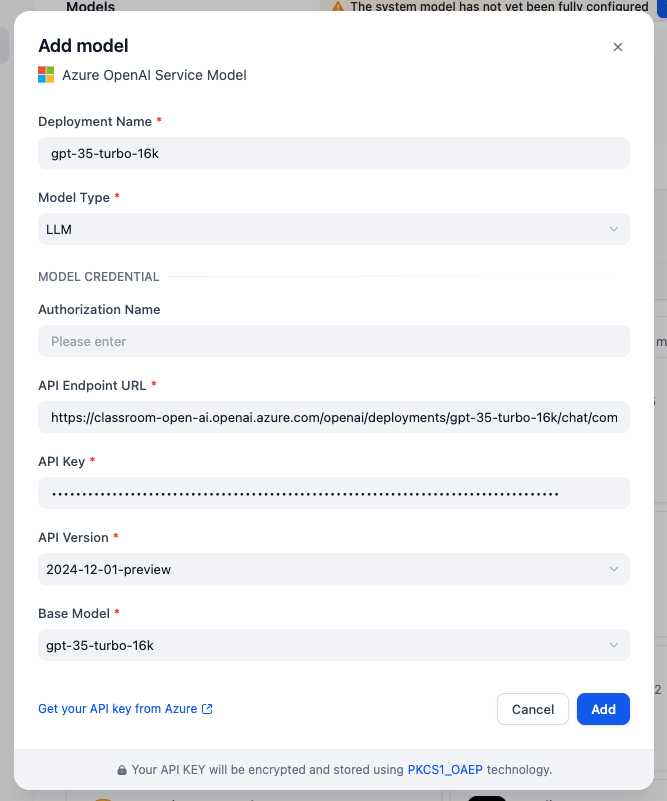This screenshot has width=667, height=801.
Task: Click the blue Add button
Action: pos(603,709)
